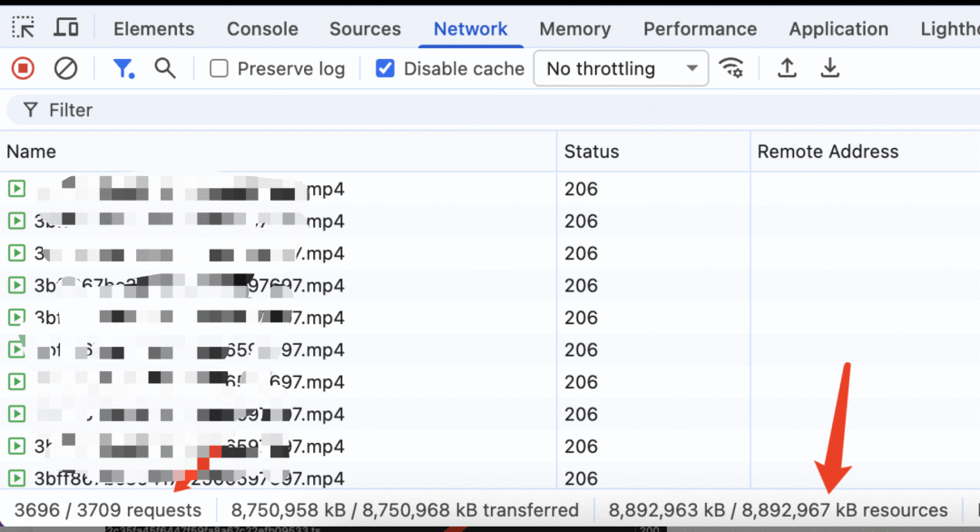Click the kB resources summary text
Image resolution: width=980 pixels, height=532 pixels.
click(779, 510)
